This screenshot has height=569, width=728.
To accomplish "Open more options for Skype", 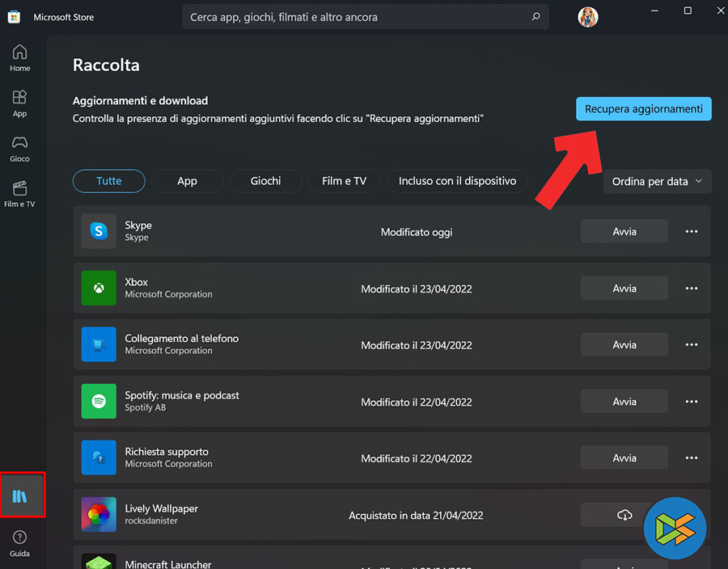I will 691,232.
